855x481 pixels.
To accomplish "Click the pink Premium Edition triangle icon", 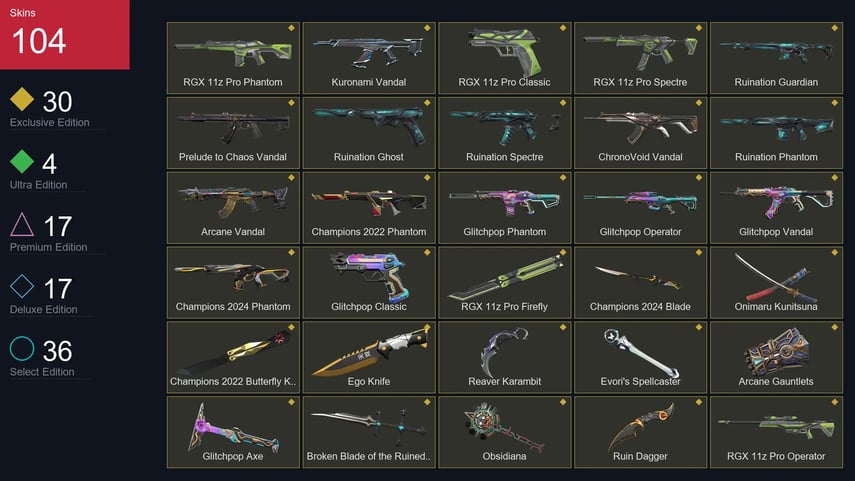I will click(22, 224).
